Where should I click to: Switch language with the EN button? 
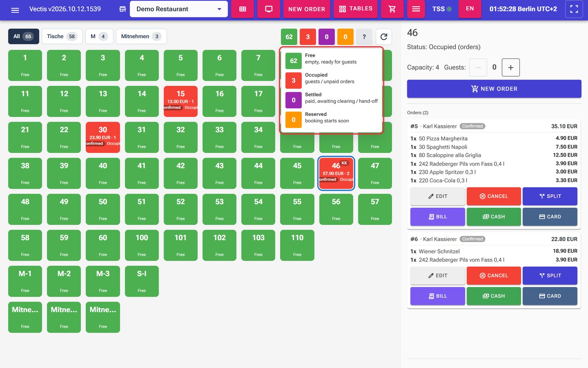(470, 9)
